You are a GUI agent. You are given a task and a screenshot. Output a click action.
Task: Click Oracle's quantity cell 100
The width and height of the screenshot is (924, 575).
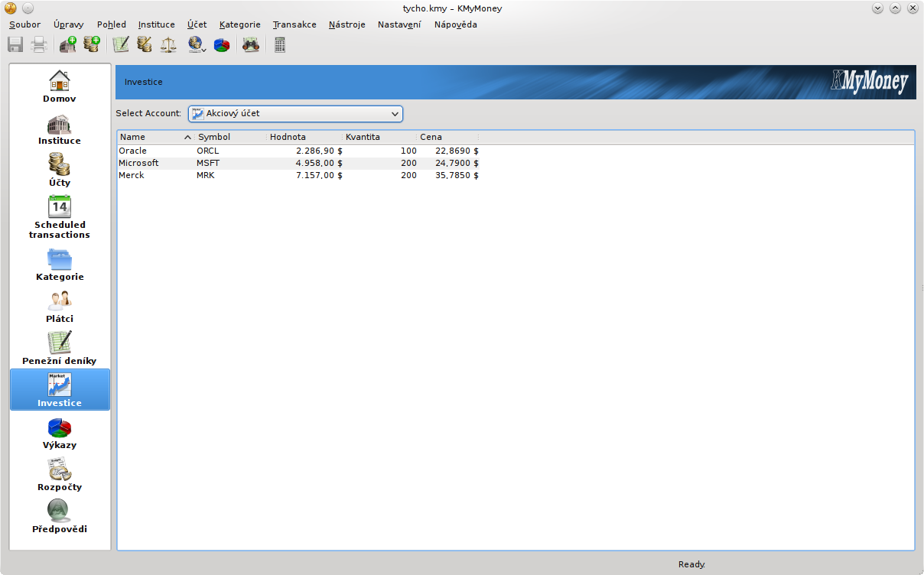click(x=408, y=151)
